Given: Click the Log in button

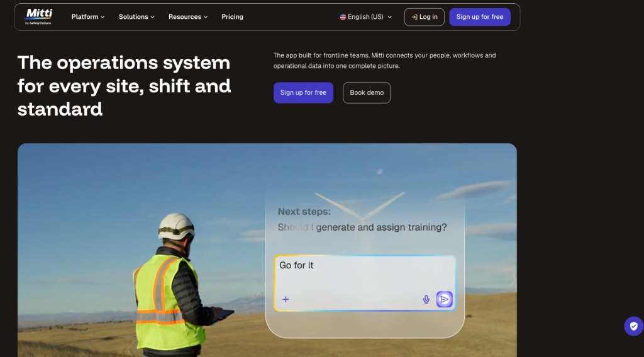Looking at the screenshot, I should pos(424,17).
